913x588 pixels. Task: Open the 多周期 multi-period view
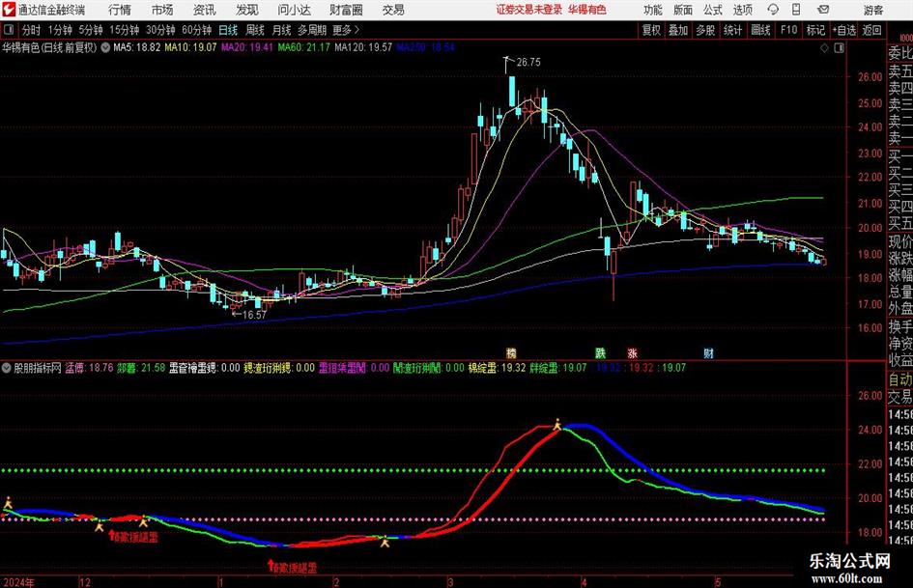tap(312, 30)
